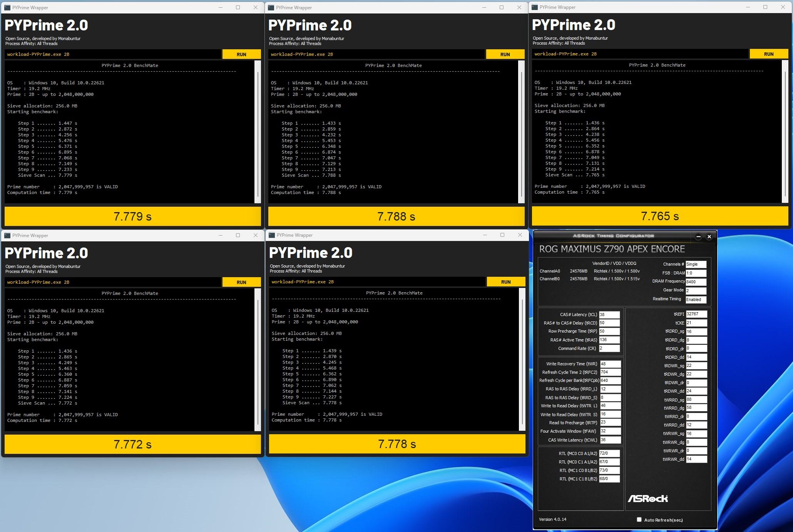Click the CAS# Latency (tCL) value field
The image size is (793, 532).
tap(609, 315)
